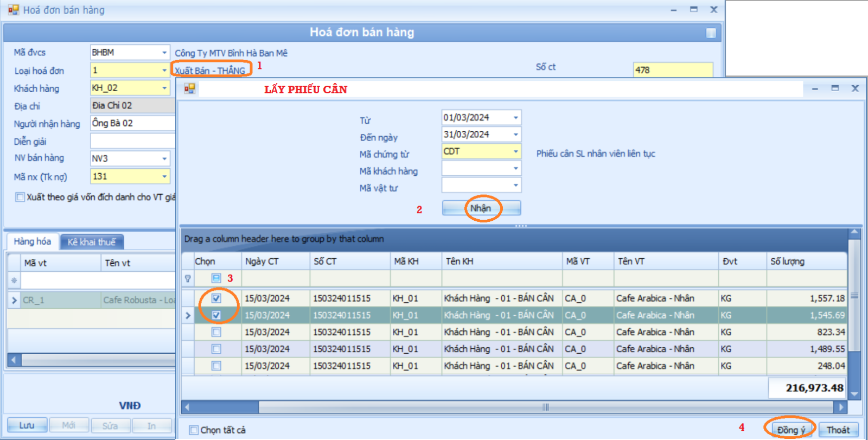The width and height of the screenshot is (868, 440).
Task: Open the Mã nx (Tk nợ) dropdown
Action: pyautogui.click(x=164, y=176)
